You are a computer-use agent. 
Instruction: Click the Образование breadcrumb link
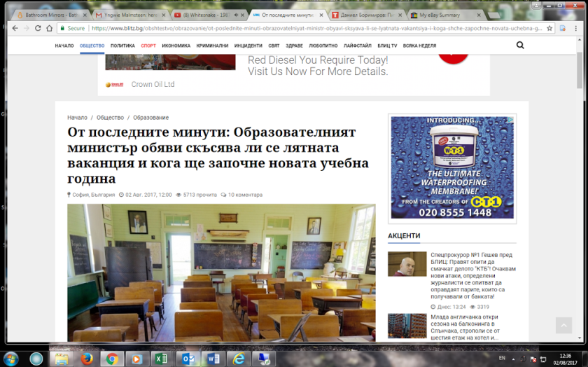click(150, 118)
